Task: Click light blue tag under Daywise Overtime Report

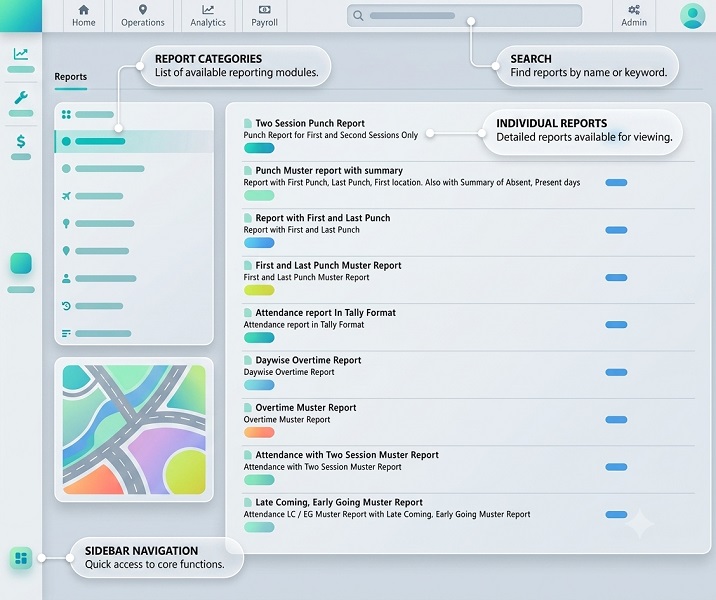Action: coord(259,385)
